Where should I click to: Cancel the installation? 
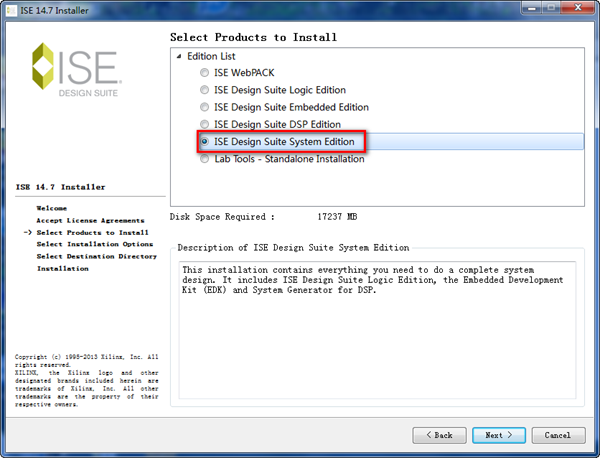tap(558, 435)
